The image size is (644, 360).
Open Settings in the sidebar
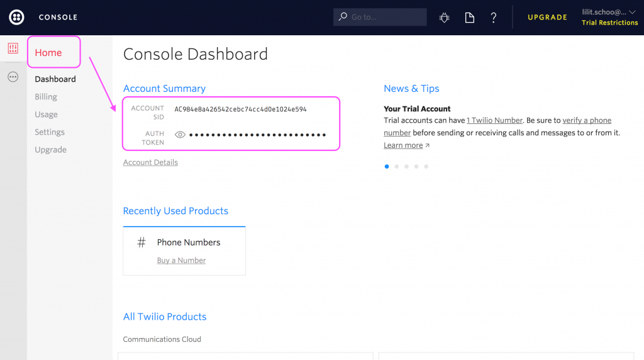pos(50,132)
